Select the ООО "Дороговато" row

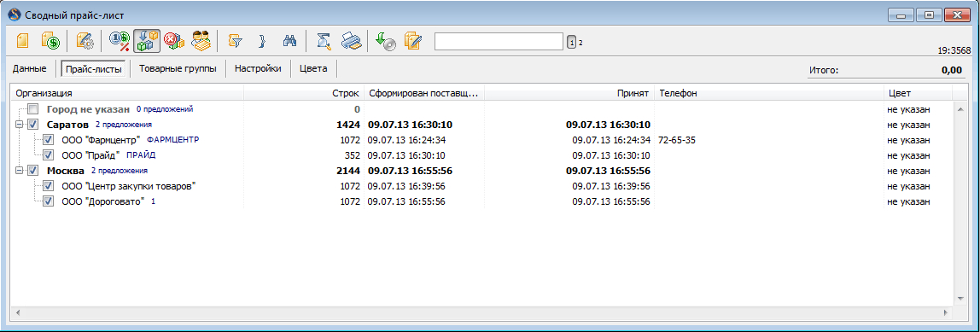481,201
